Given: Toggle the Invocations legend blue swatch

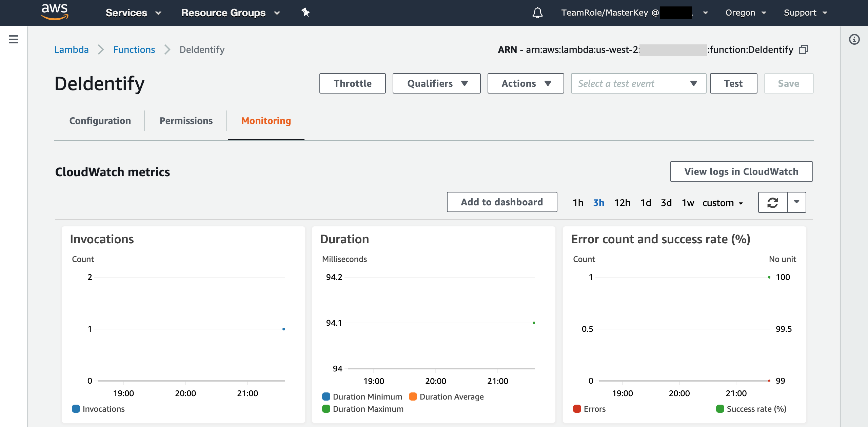Looking at the screenshot, I should tap(76, 409).
